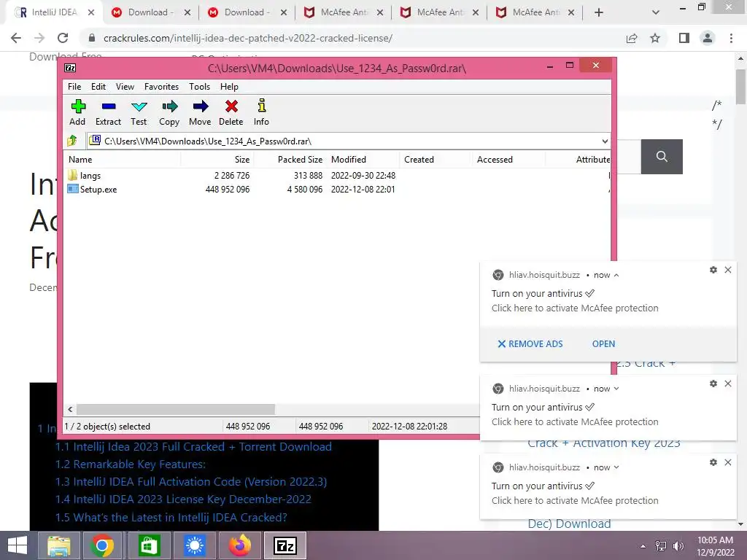This screenshot has height=560, width=747.
Task: Bookmark this page with the star
Action: click(655, 38)
